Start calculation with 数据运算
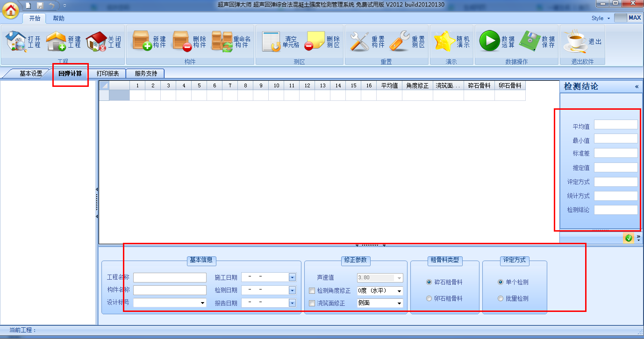This screenshot has width=644, height=339. [497, 42]
